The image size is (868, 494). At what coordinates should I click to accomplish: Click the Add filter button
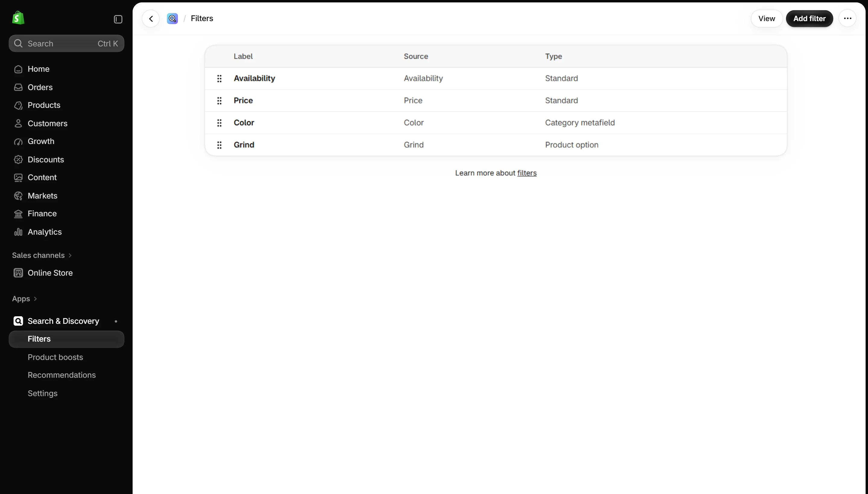809,19
